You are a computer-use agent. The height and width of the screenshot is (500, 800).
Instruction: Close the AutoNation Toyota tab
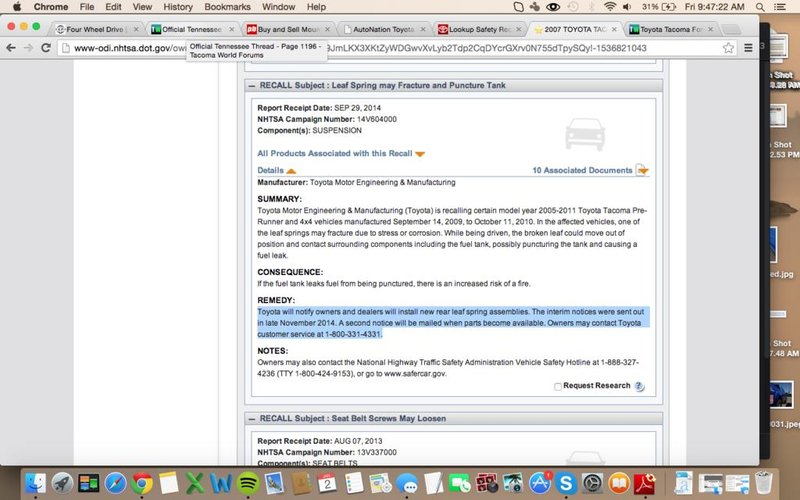pos(423,30)
